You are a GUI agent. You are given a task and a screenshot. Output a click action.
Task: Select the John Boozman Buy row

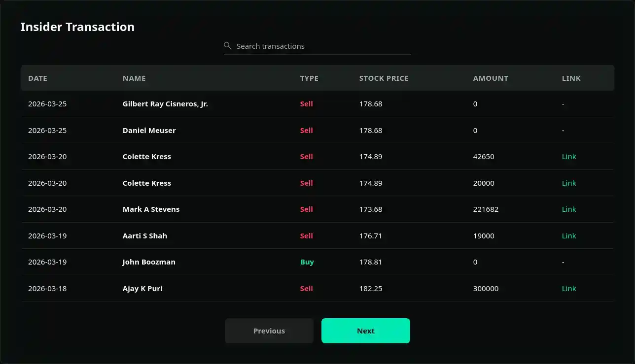click(317, 262)
